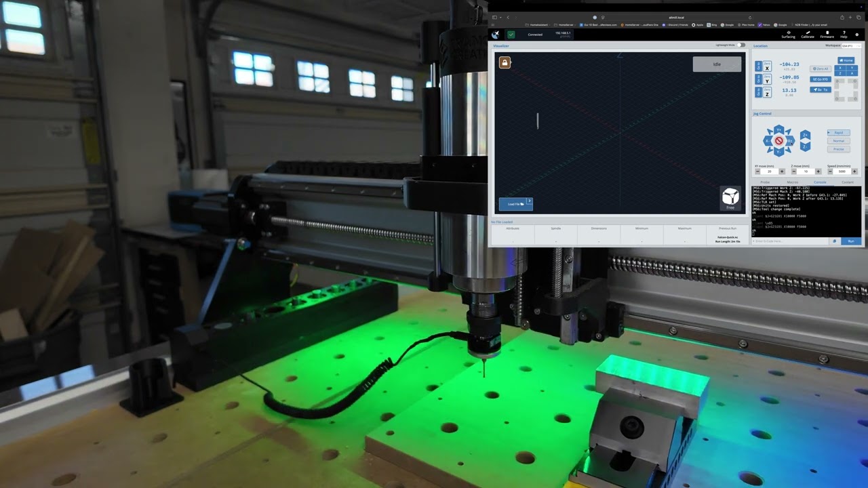
Task: Click the Z move value field
Action: [x=806, y=171]
